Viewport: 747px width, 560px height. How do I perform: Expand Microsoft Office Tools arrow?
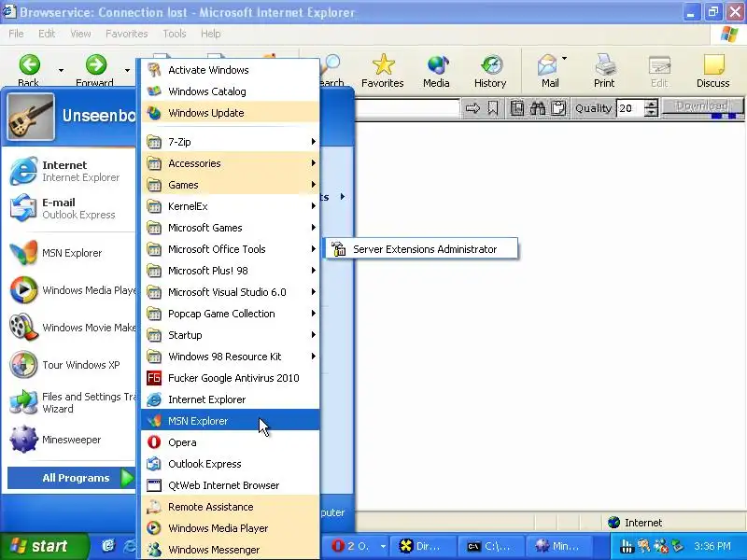(313, 248)
